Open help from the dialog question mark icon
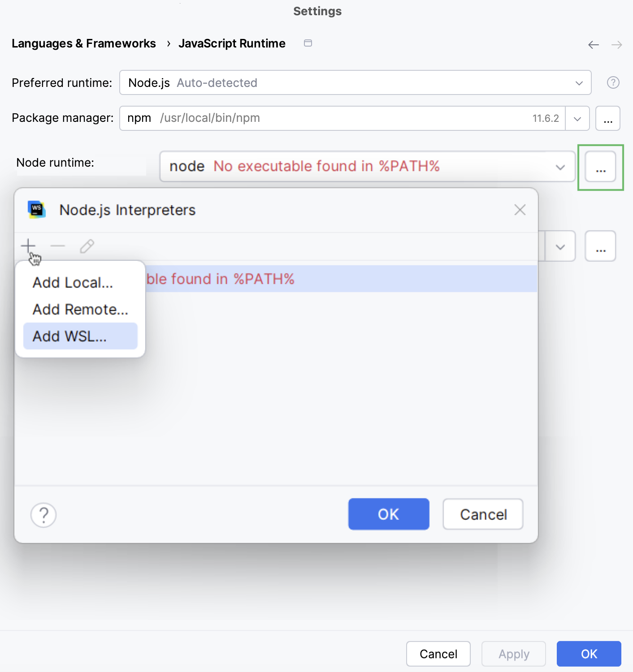 [43, 514]
